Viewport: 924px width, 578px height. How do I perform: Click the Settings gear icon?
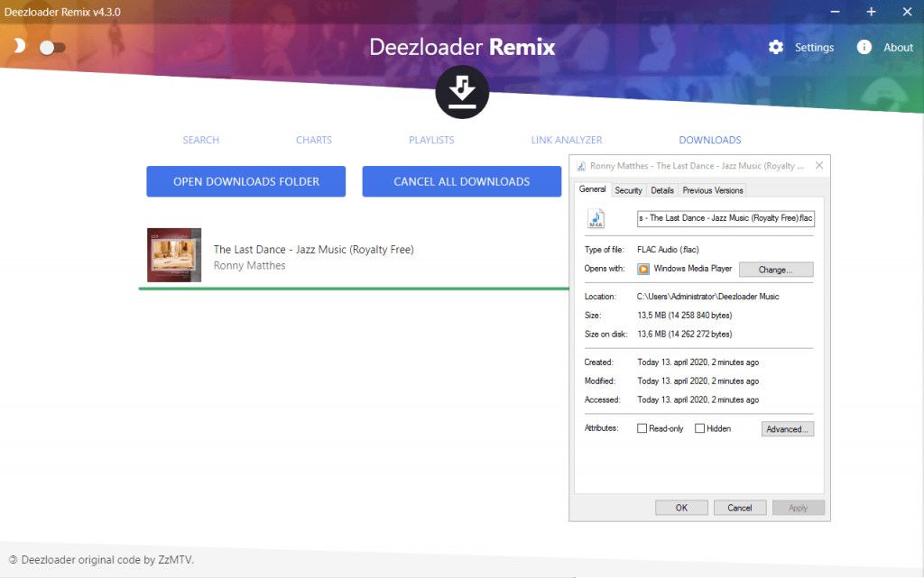point(776,47)
